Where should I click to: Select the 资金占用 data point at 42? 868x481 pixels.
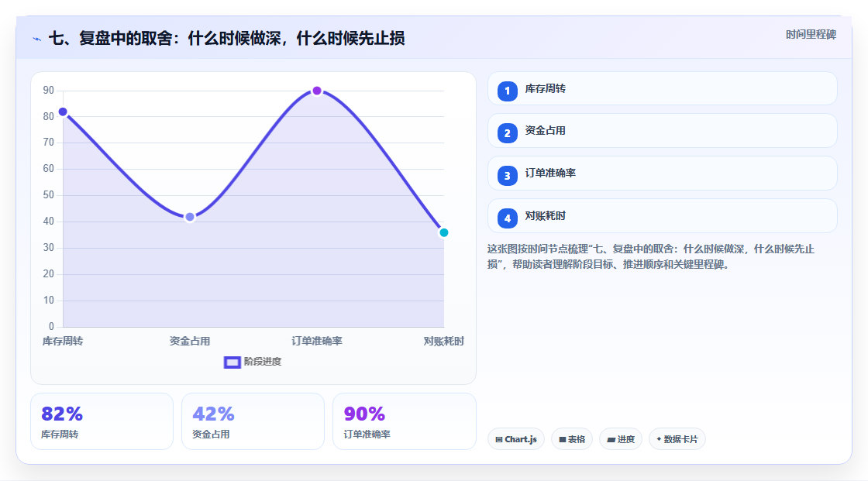point(190,217)
